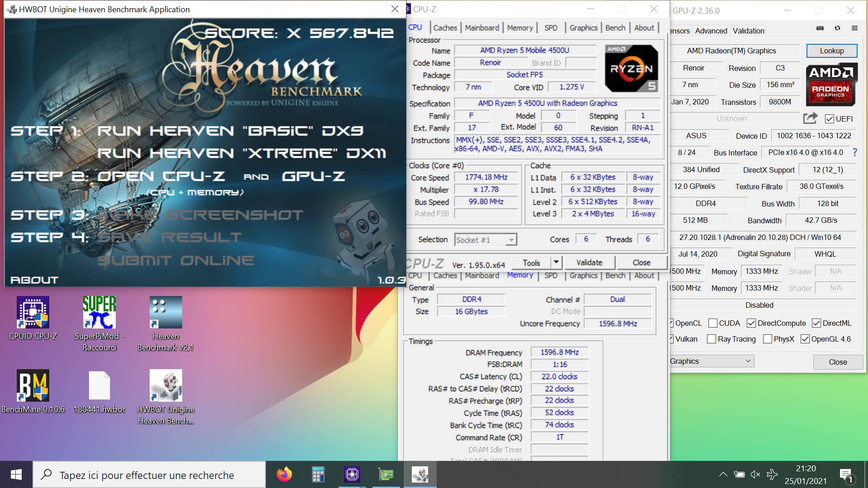
Task: Click the Core Speed value field
Action: click(x=486, y=177)
